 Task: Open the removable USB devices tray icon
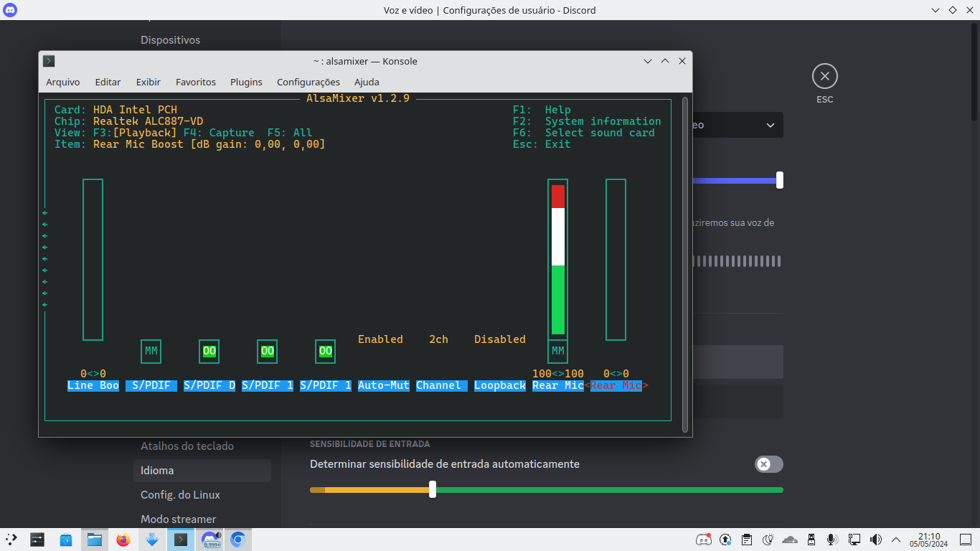[811, 540]
